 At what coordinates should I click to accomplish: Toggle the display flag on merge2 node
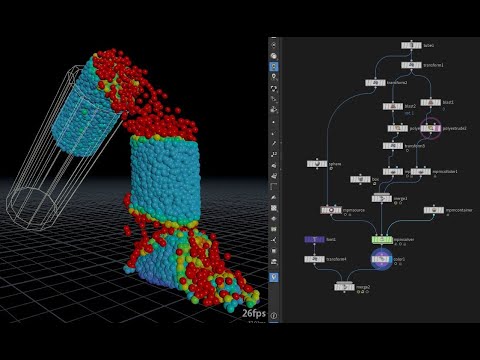tap(353, 287)
